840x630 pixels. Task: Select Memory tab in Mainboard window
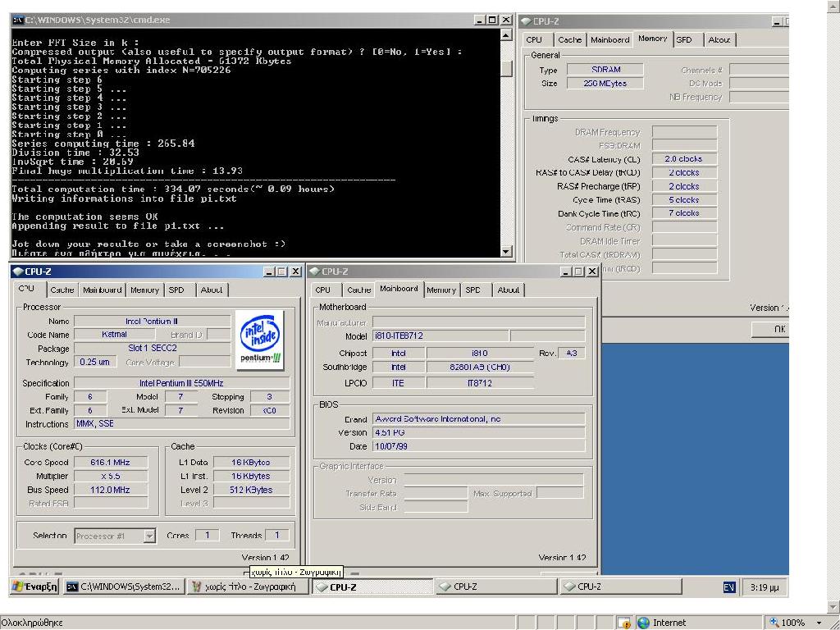tap(441, 290)
